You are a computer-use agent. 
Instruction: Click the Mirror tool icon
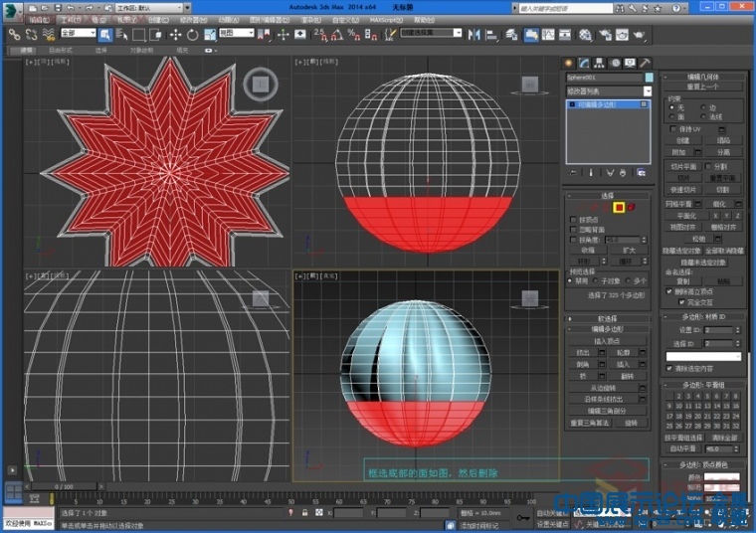coord(473,35)
